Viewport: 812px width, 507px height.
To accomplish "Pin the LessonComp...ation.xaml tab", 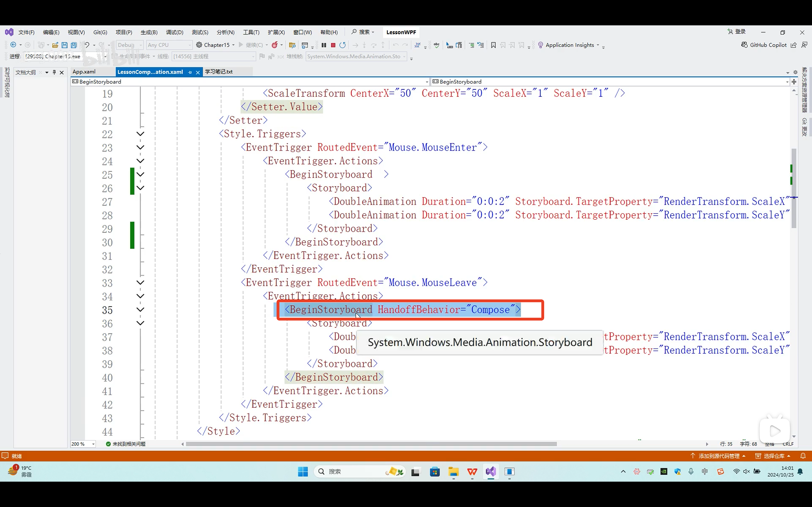I will point(190,72).
